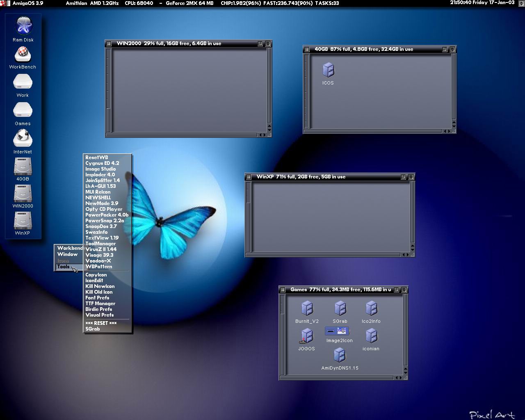Click the down scroll arrow in WIN2000 window
The height and width of the screenshot is (420, 525).
point(269,130)
